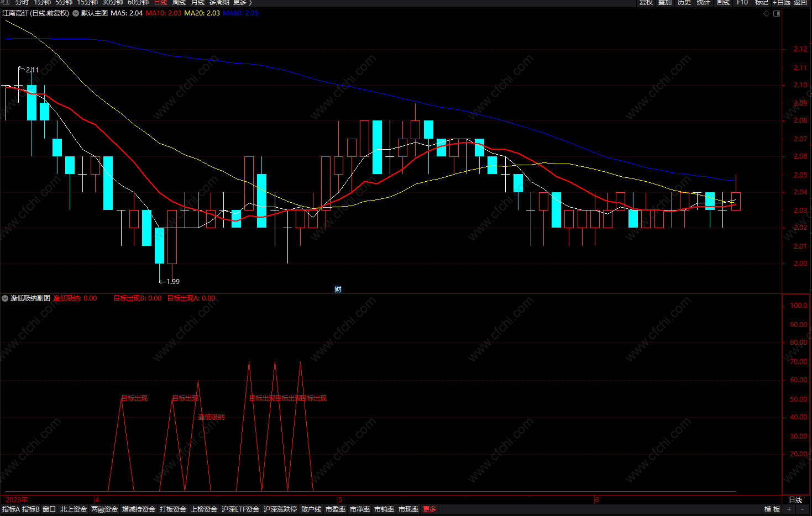812x516 pixels.
Task: Open the 复权 adjustment menu
Action: [x=646, y=3]
